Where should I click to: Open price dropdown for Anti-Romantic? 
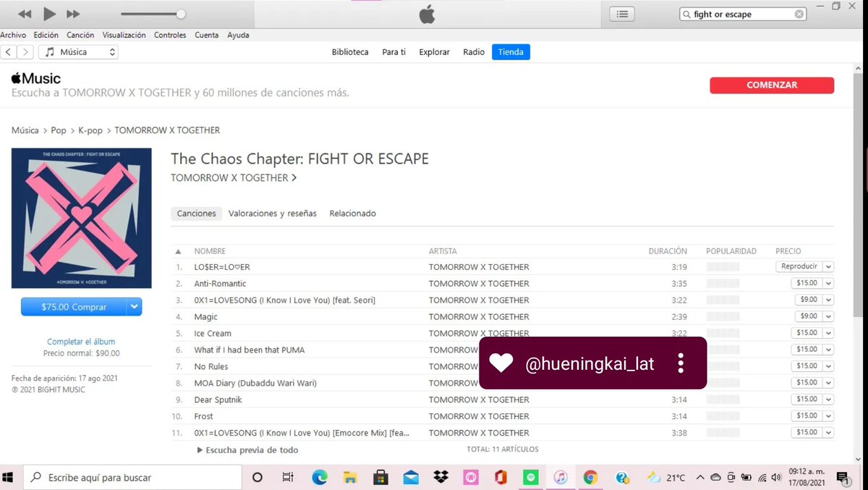point(828,283)
